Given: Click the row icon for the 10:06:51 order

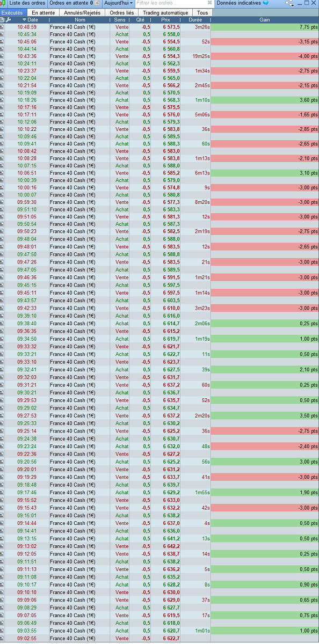Looking at the screenshot, I should 2,173.
